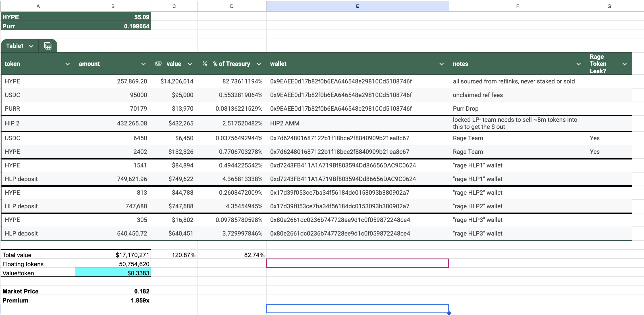Click the PURR token cell

pos(38,109)
